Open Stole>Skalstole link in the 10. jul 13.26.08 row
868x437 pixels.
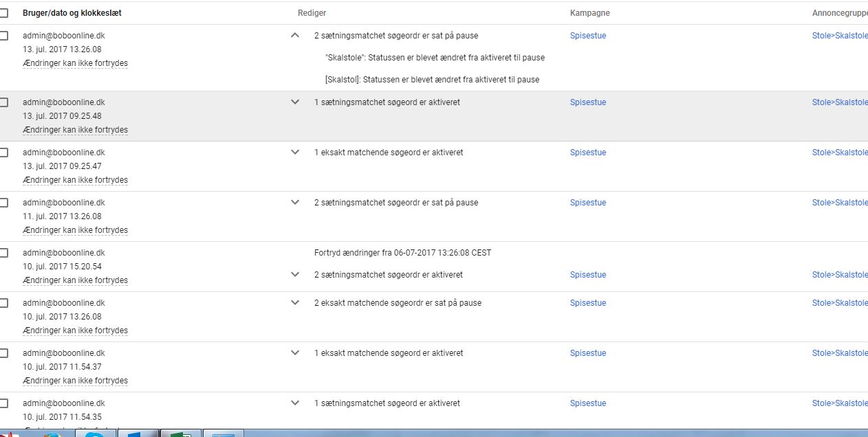pyautogui.click(x=839, y=303)
